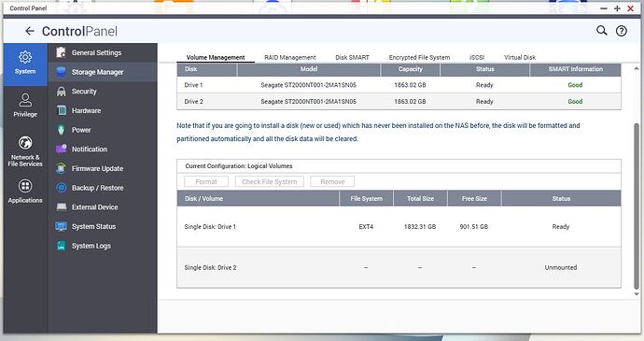The height and width of the screenshot is (341, 644).
Task: Open System Status menu entry
Action: click(103, 226)
